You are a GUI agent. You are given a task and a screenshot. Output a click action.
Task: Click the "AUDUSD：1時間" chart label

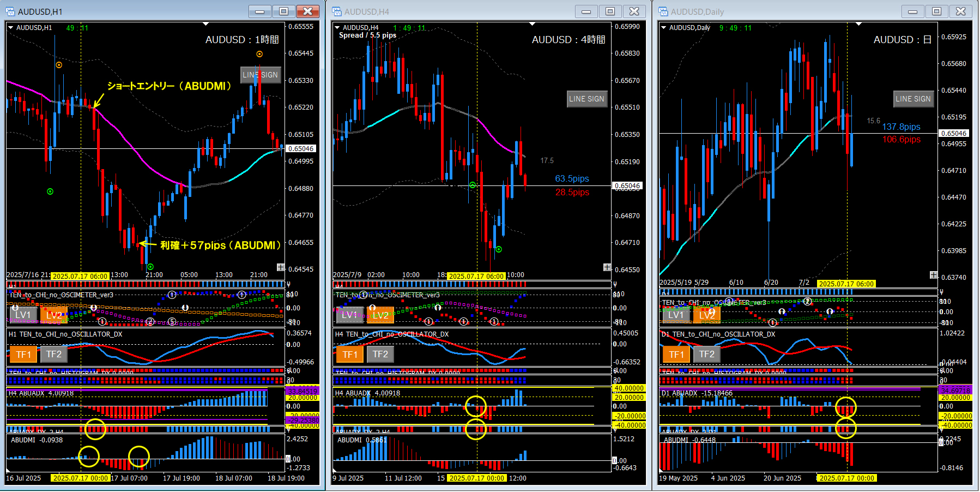click(x=242, y=40)
